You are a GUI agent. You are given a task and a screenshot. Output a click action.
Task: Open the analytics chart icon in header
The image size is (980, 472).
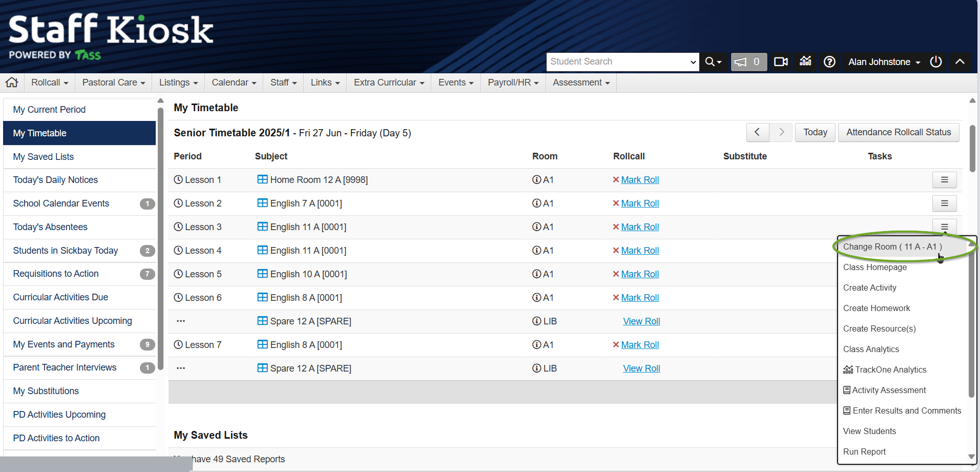click(x=805, y=61)
